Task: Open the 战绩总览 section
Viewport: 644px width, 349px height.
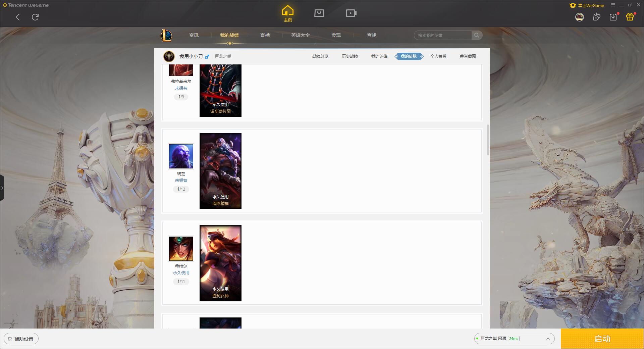Action: click(320, 56)
